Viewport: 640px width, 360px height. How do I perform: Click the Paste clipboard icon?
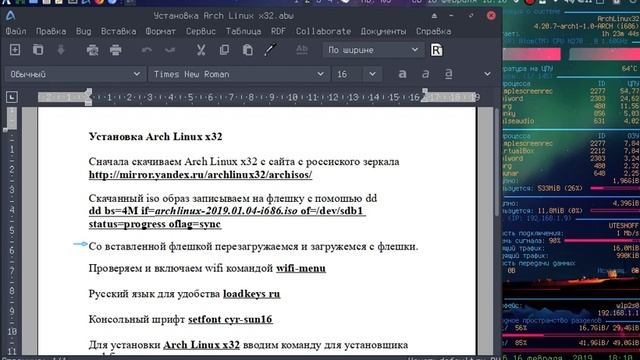[x=247, y=50]
